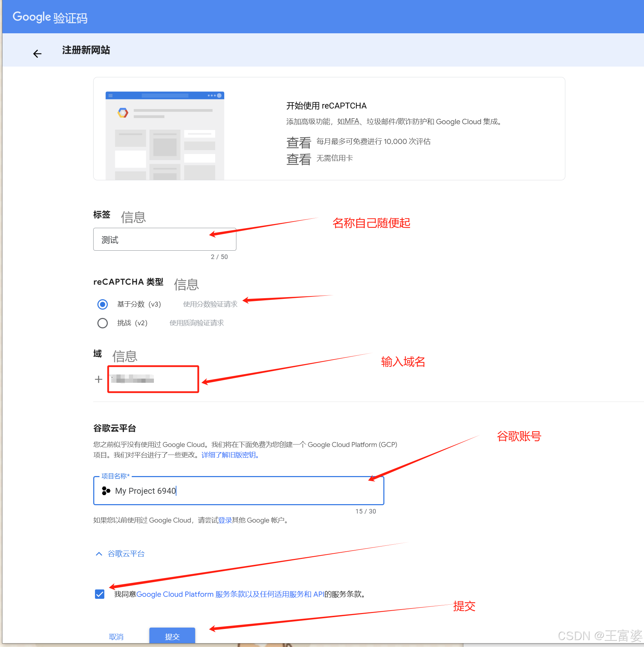Click the info icon next to 标签
The image size is (644, 647).
coord(133,217)
